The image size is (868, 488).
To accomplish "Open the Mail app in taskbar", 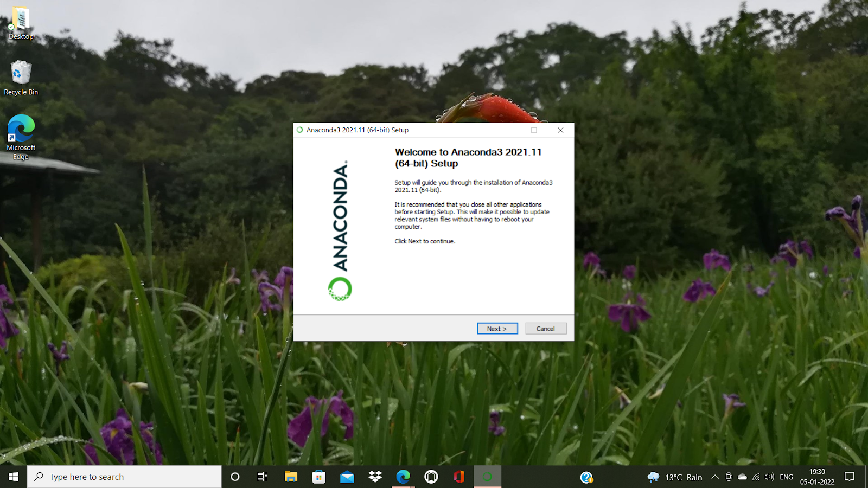I will 347,477.
